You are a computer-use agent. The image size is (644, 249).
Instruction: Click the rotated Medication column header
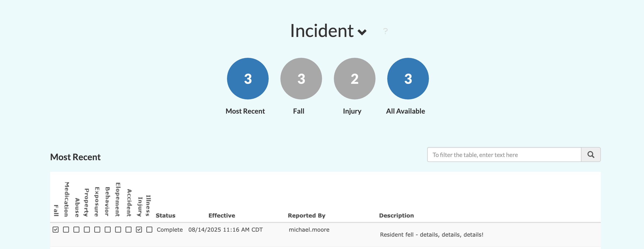(66, 199)
